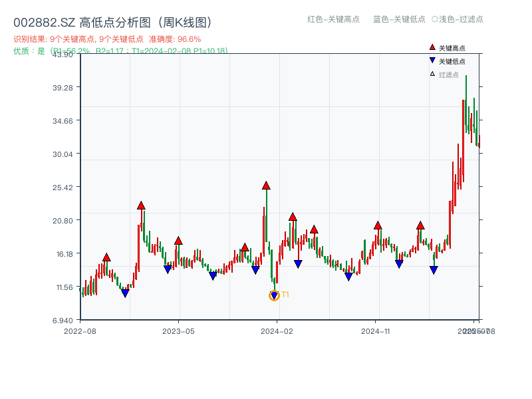This screenshot has width=532, height=399.
Task: Click red triangle icon in 关键高点 legend entry
Action: tap(432, 47)
